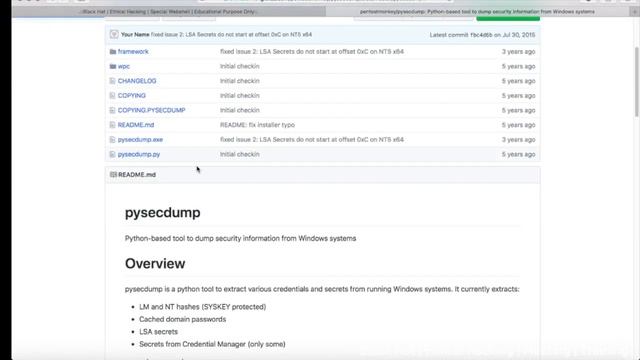The height and width of the screenshot is (360, 640).
Task: Click 'LM and NT hashes (SYSKEY protected)' bullet
Action: 202,307
